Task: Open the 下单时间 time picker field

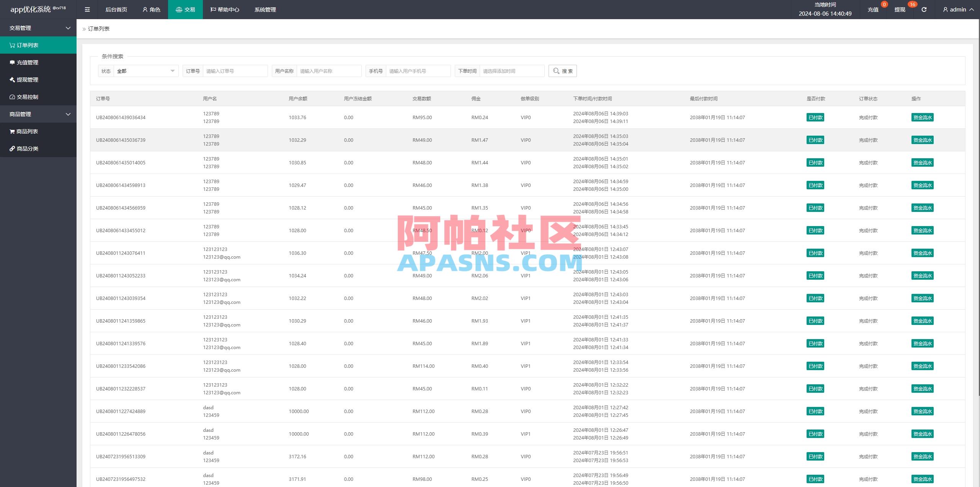Action: click(512, 71)
